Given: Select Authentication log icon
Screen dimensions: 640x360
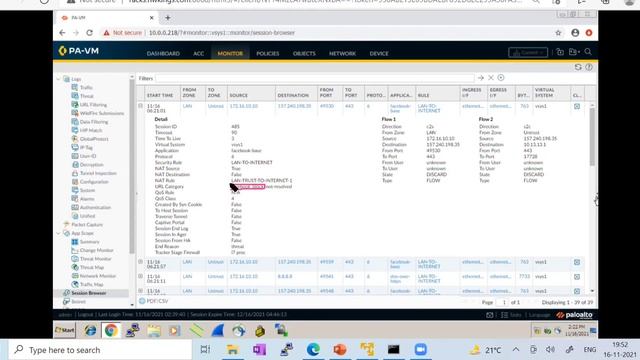Looking at the screenshot, I should [75, 207].
